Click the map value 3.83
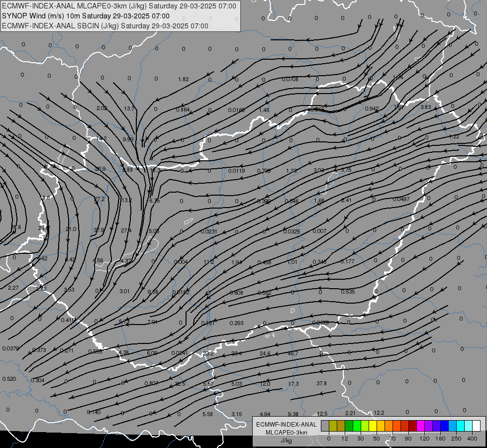 426,107
